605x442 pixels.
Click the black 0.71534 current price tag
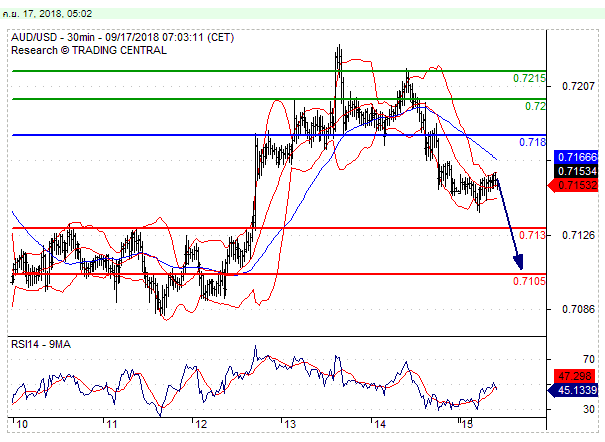click(x=576, y=171)
